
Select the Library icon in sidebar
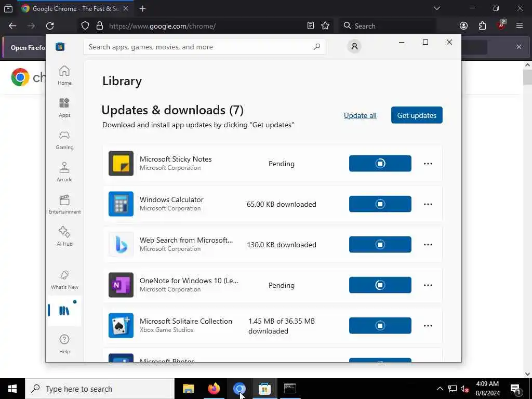64,311
